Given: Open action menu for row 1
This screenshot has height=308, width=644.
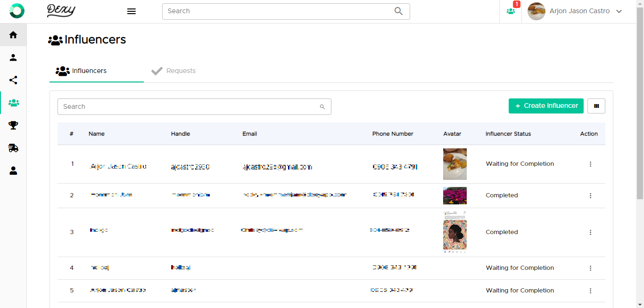Looking at the screenshot, I should [590, 164].
